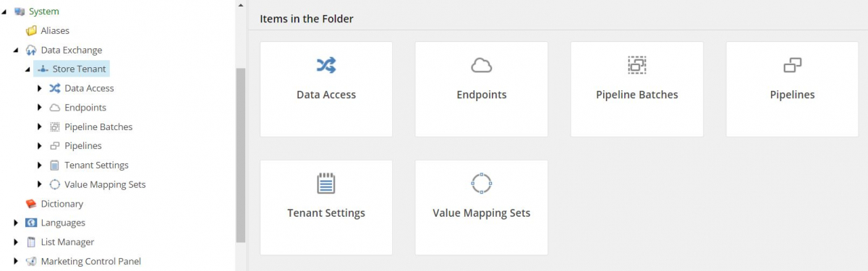The width and height of the screenshot is (868, 271).
Task: Click the Endpoints cloud icon in folder
Action: (482, 66)
